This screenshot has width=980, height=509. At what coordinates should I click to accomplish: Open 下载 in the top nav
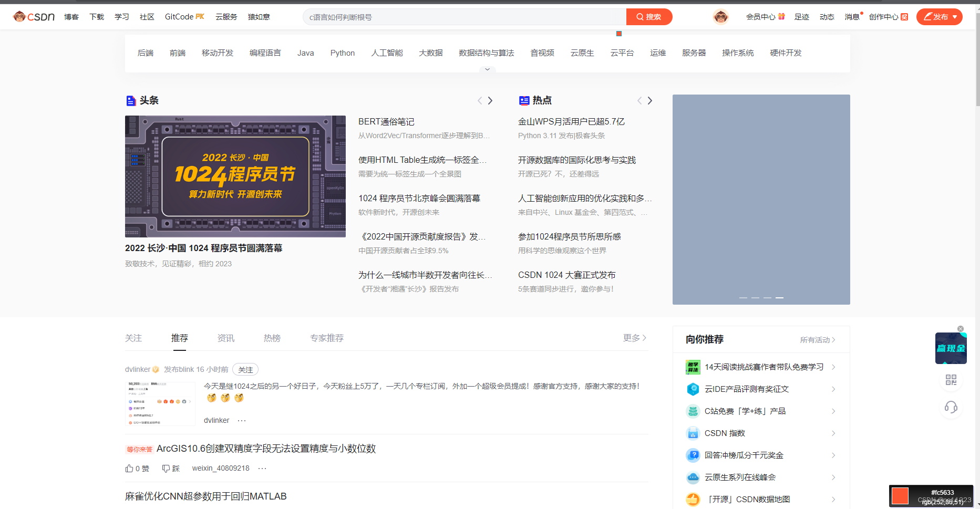tap(97, 17)
